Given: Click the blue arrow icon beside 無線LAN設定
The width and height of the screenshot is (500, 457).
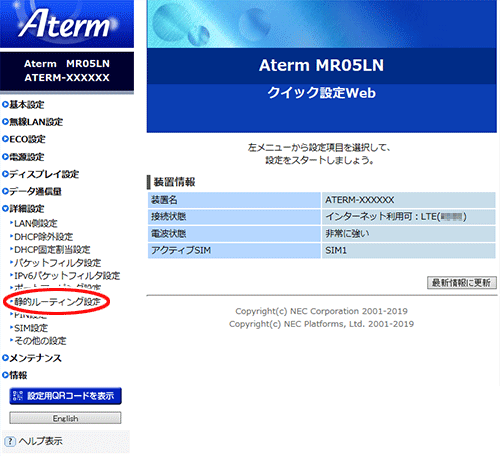Looking at the screenshot, I should pyautogui.click(x=5, y=122).
